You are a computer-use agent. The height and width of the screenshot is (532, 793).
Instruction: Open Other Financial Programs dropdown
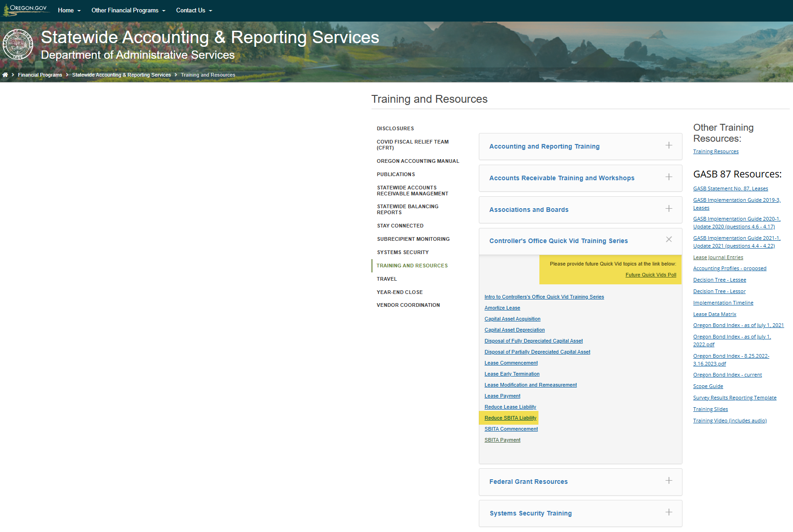(x=128, y=11)
